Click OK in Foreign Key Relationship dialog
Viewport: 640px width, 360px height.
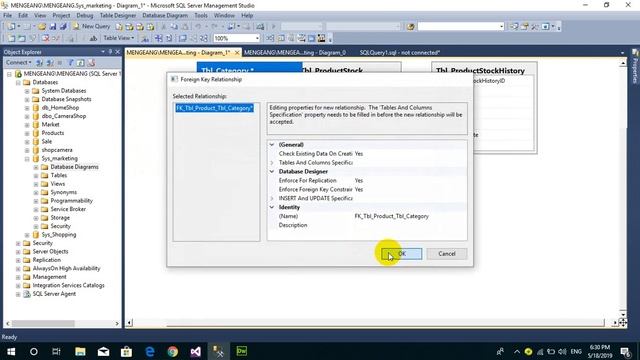click(402, 254)
